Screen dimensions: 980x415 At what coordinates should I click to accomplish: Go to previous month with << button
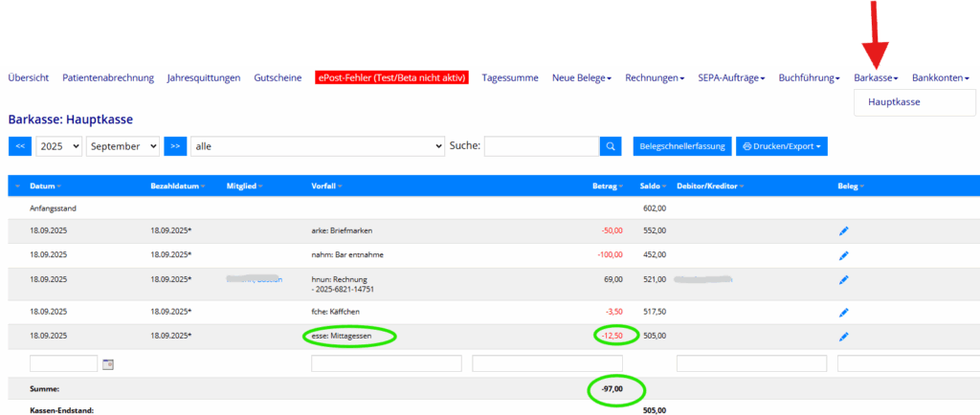pyautogui.click(x=19, y=146)
